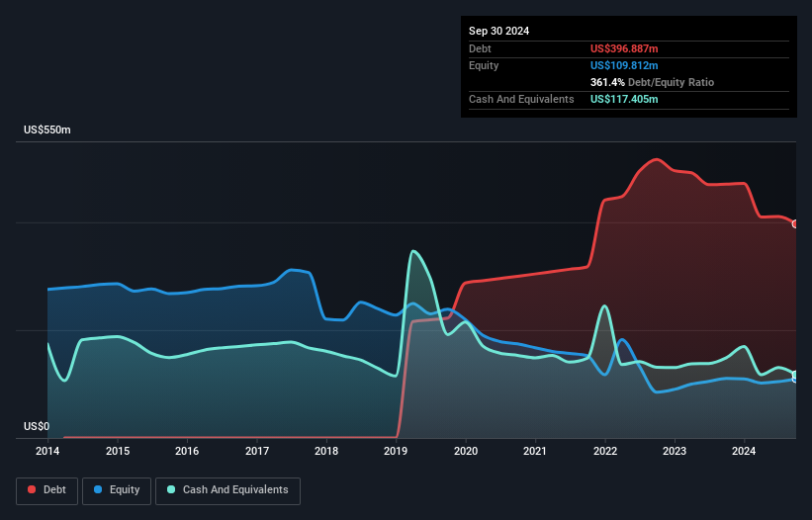Click the 2020 x-axis label
This screenshot has width=812, height=520.
point(466,451)
